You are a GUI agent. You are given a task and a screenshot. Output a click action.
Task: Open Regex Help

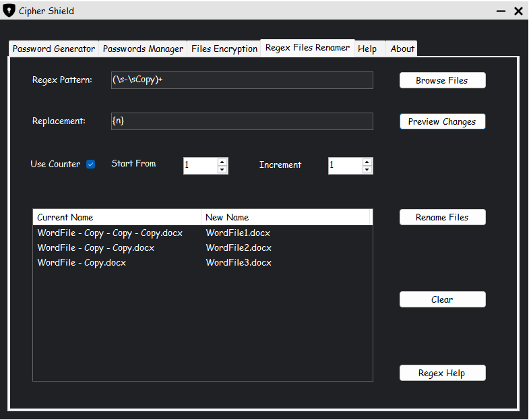(x=442, y=373)
